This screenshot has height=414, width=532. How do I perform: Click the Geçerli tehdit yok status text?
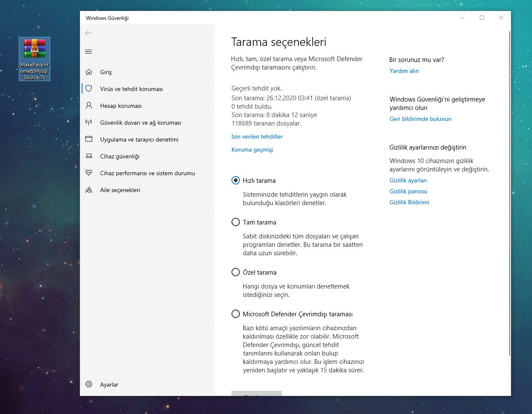(257, 88)
